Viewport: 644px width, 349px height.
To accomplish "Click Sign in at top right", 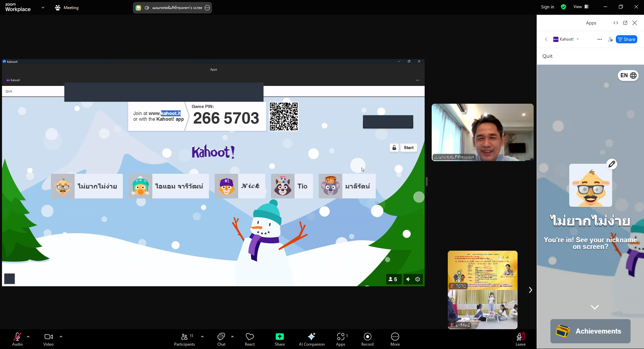I will [x=547, y=7].
